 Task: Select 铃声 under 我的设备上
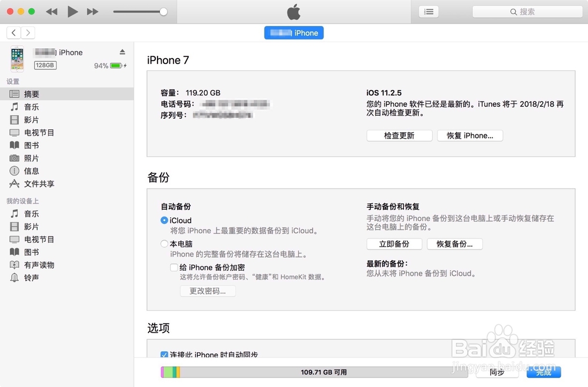(32, 277)
